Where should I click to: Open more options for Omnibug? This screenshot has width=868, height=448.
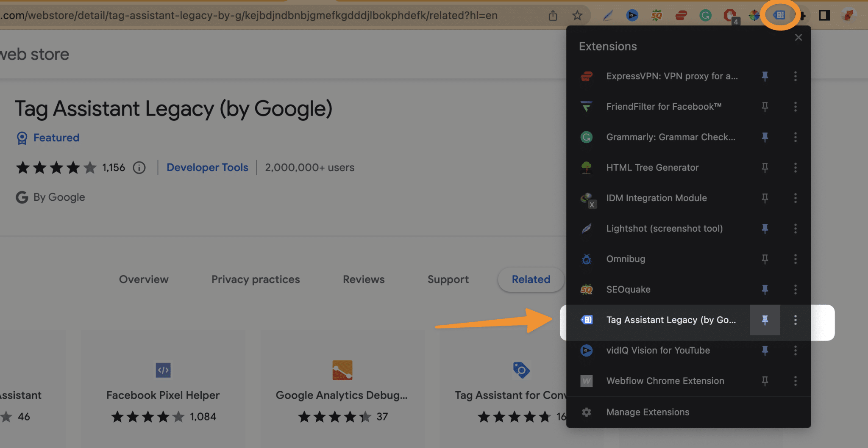click(796, 259)
